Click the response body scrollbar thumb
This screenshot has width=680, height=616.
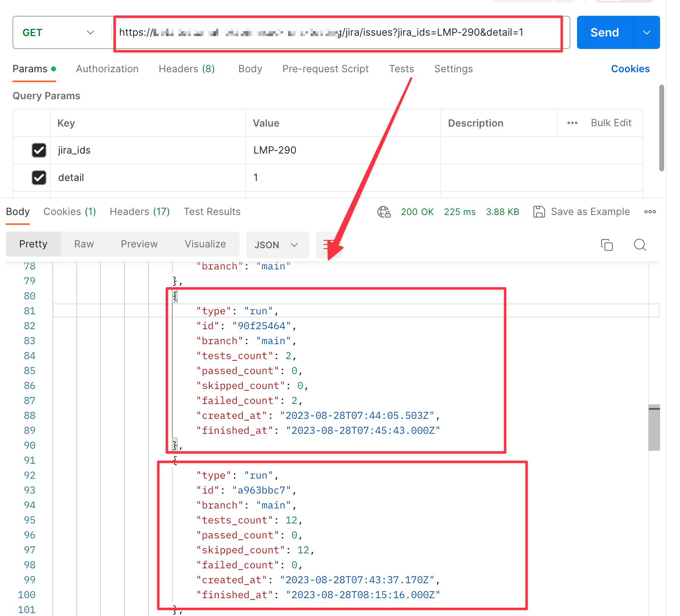pos(654,428)
